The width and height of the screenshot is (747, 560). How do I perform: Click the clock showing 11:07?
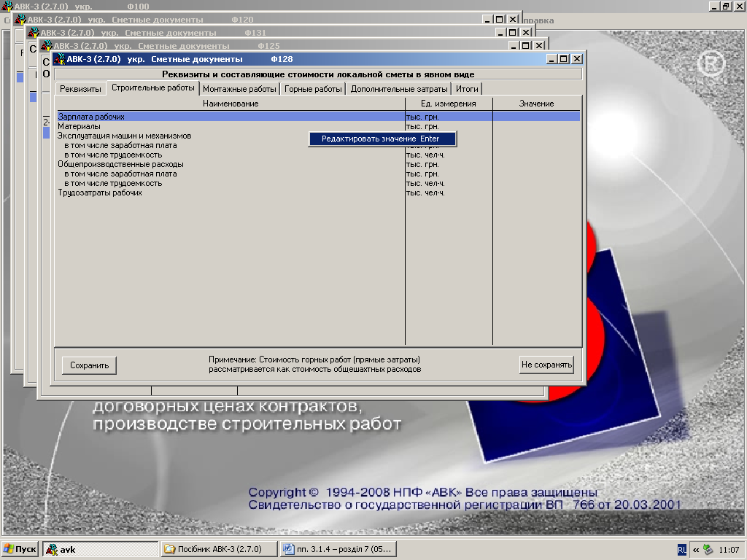pos(729,550)
